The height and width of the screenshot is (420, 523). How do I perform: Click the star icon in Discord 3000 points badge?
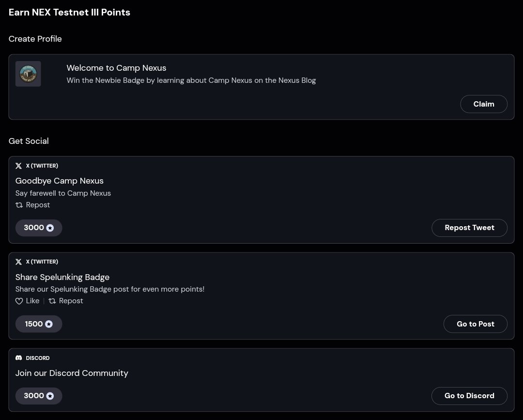point(50,396)
